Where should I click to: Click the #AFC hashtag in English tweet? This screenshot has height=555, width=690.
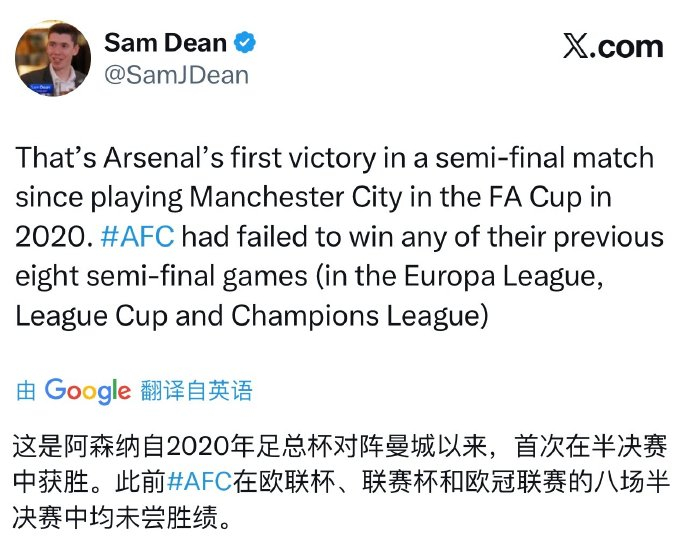click(138, 237)
